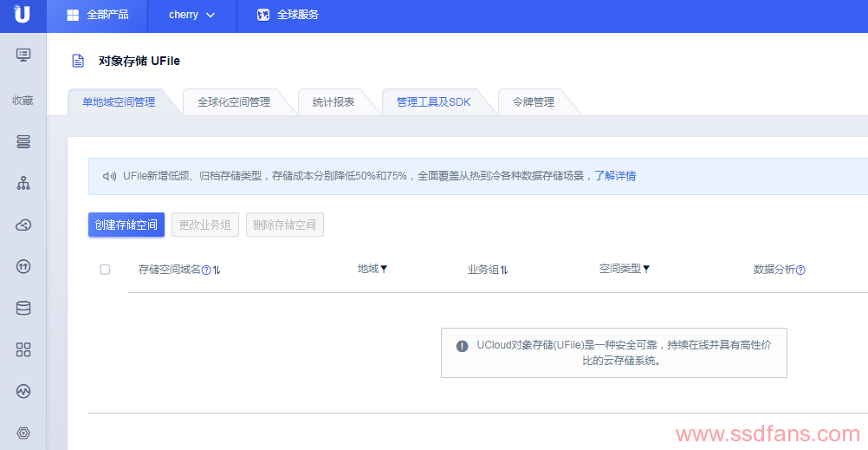868x450 pixels.
Task: Open the monitor icon in sidebar
Action: point(23,55)
